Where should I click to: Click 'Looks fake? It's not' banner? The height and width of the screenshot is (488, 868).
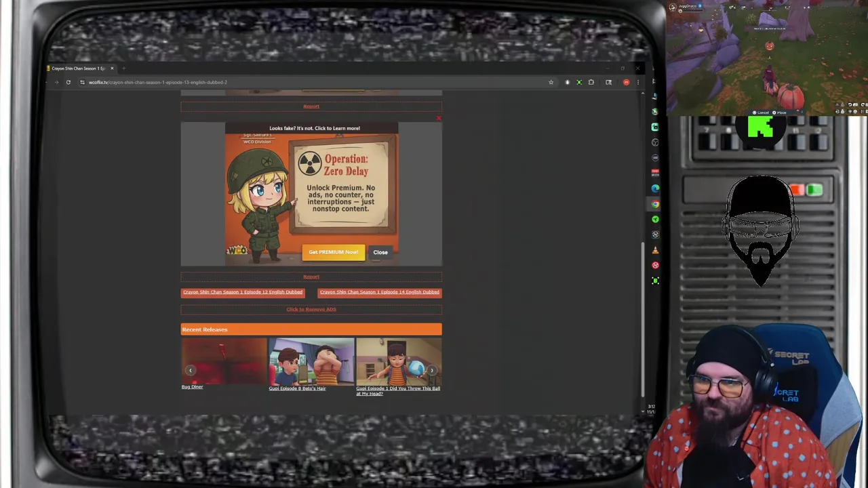coord(315,128)
